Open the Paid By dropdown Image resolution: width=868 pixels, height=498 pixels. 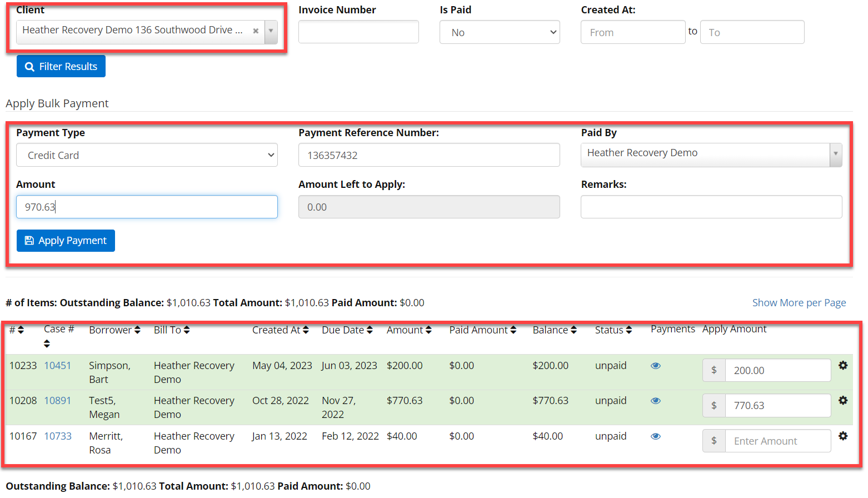[711, 155]
